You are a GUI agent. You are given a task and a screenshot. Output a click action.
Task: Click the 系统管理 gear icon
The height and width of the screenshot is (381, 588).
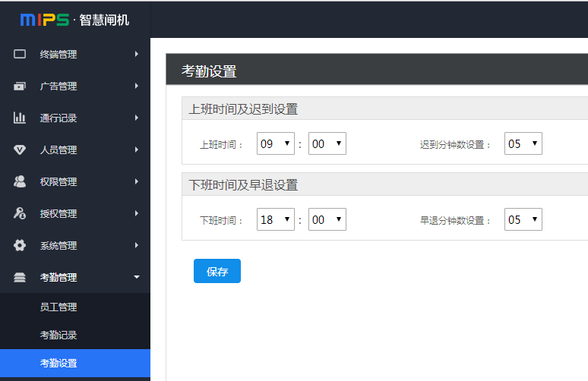pyautogui.click(x=20, y=245)
